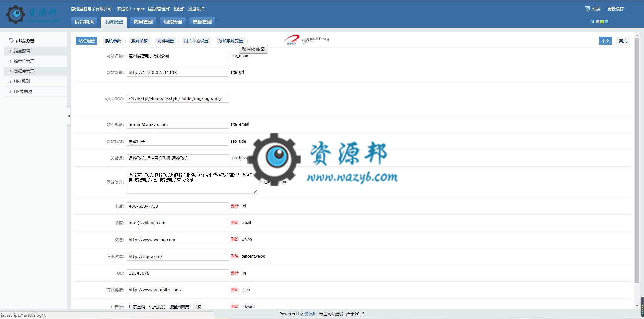Click the lock screen monitor icon
644x319 pixels.
tap(587, 9)
